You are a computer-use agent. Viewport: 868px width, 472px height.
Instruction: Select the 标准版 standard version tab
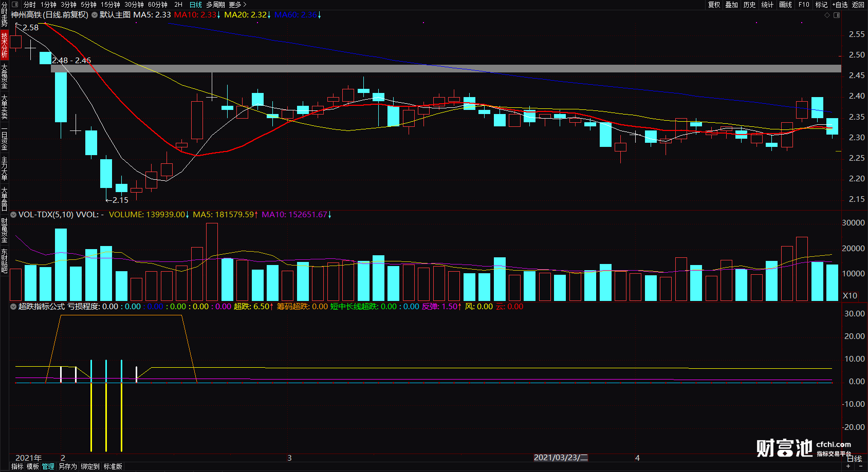113,466
